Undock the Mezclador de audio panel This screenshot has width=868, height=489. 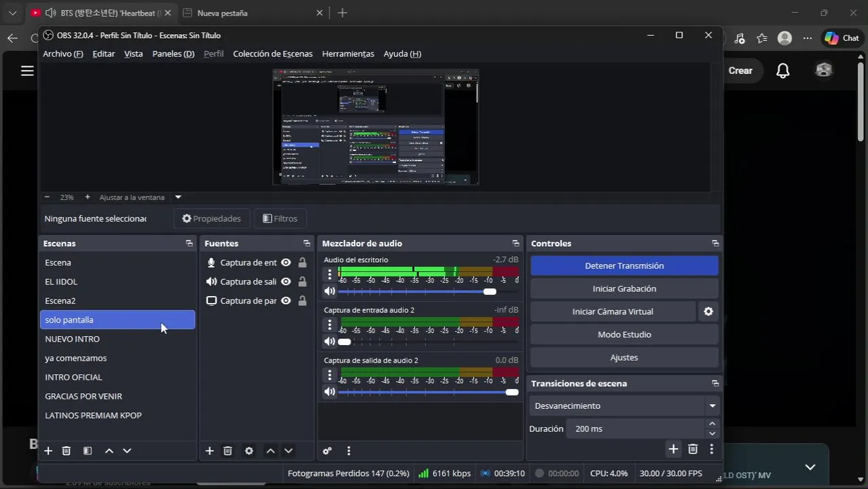[516, 243]
